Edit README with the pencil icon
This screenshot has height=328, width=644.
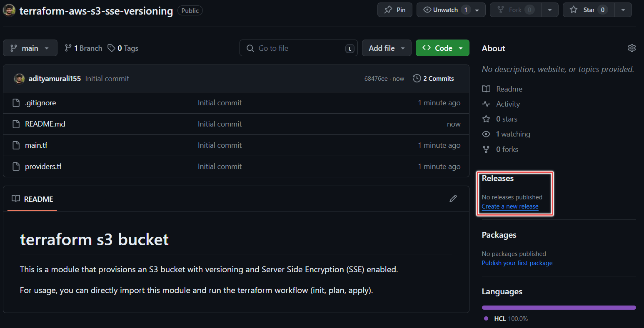pos(453,199)
